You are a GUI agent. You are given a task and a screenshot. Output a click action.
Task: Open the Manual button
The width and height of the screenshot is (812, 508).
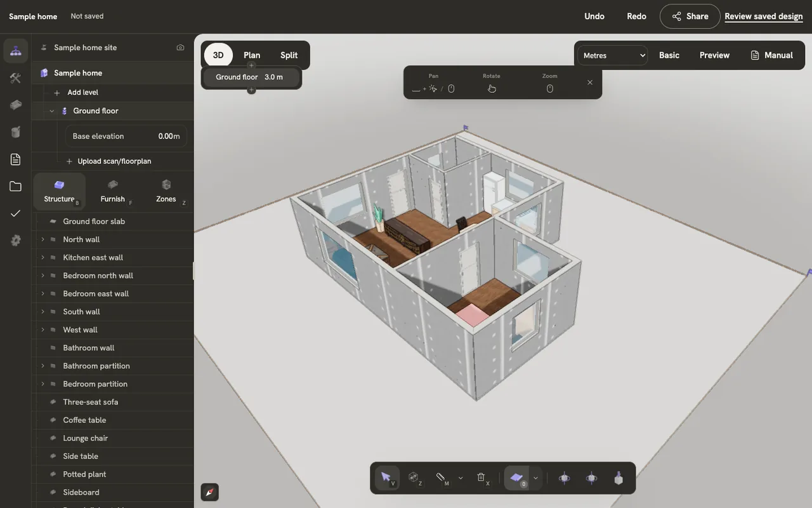(771, 55)
